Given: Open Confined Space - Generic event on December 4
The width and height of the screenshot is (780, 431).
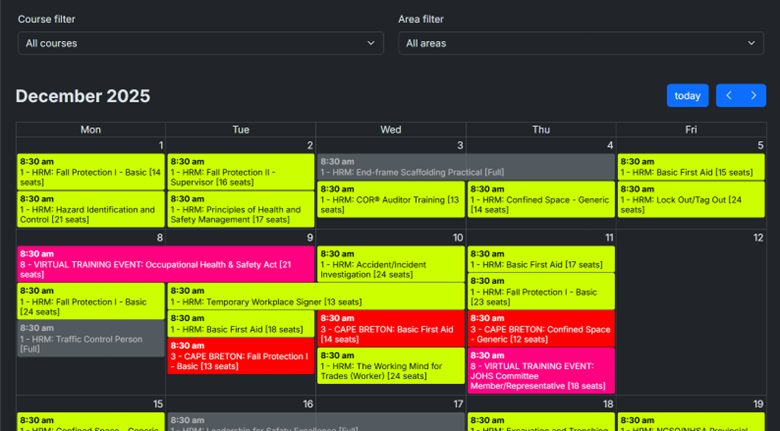Looking at the screenshot, I should tap(540, 199).
